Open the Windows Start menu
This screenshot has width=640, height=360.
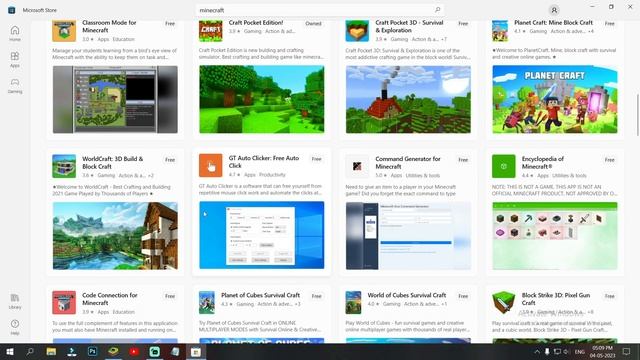point(10,351)
